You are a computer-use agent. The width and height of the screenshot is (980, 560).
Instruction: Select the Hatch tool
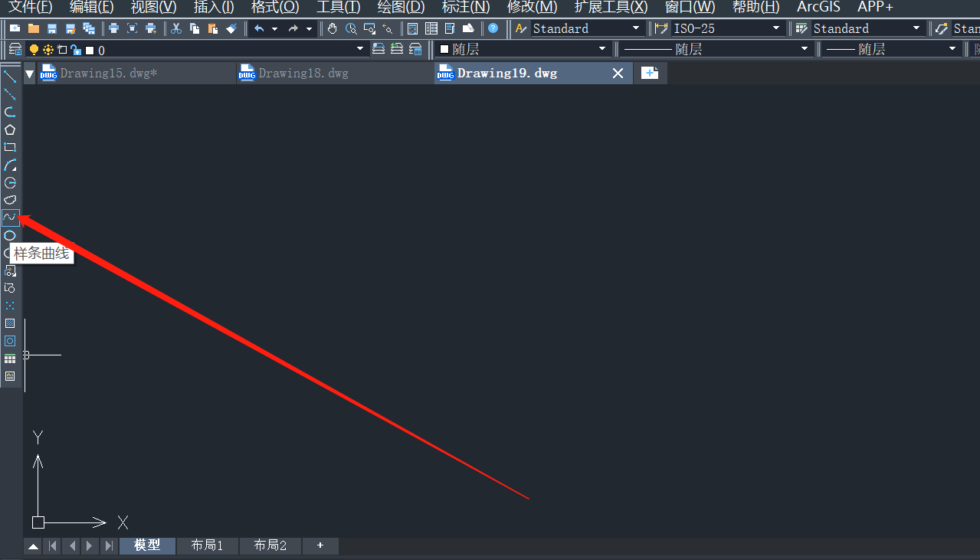(10, 323)
